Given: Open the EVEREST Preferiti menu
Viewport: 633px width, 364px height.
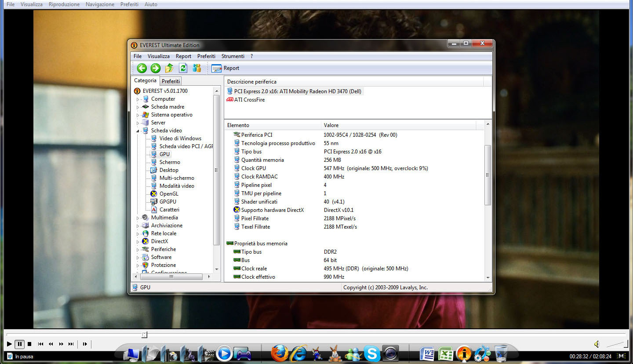Looking at the screenshot, I should pyautogui.click(x=206, y=56).
